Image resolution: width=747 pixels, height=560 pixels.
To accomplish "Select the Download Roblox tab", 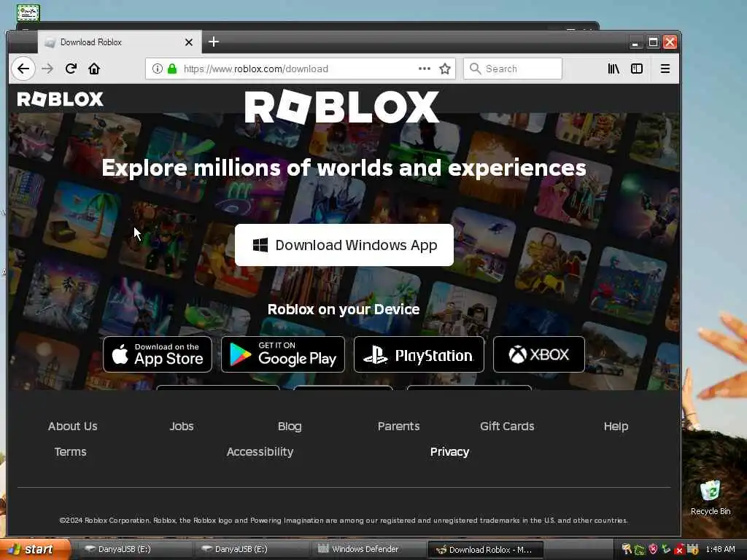I will click(x=119, y=42).
